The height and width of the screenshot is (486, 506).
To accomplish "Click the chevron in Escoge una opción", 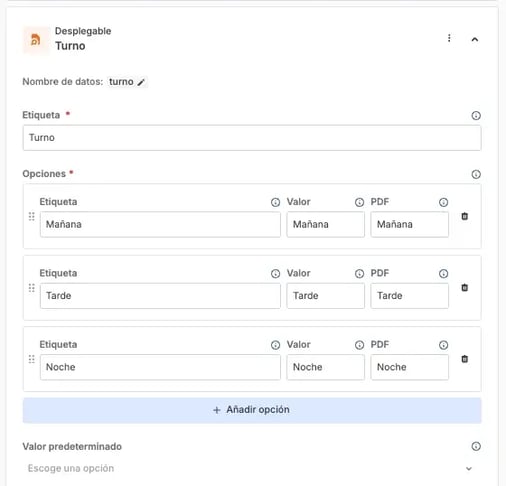I will 469,469.
